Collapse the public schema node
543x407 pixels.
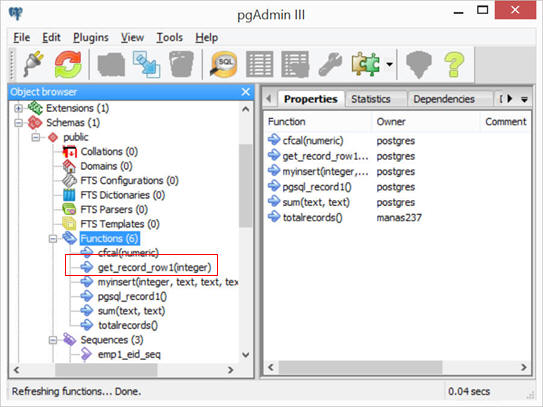[36, 137]
